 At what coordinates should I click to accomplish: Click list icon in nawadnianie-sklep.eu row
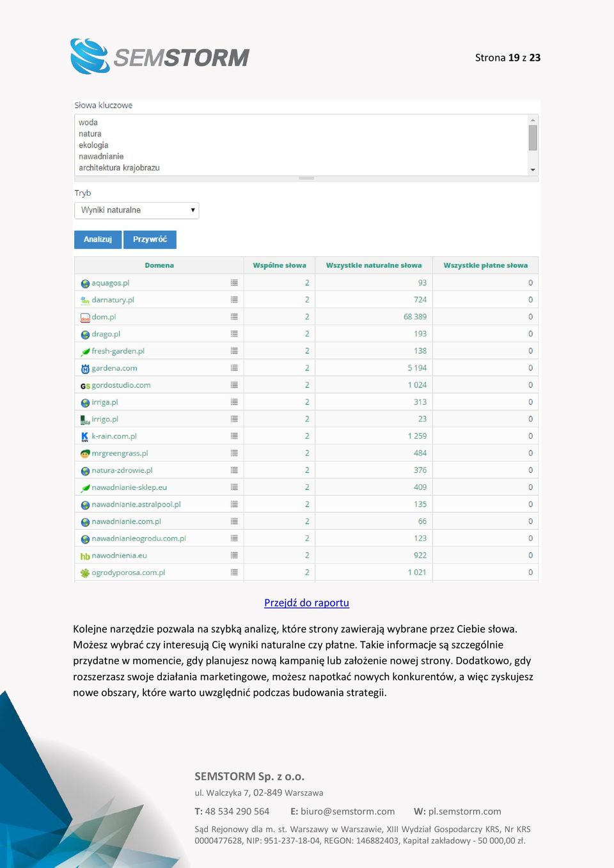[234, 487]
